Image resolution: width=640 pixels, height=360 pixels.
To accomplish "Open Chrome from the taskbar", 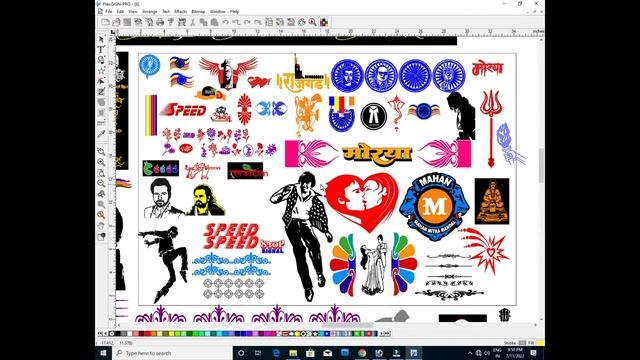I will [x=362, y=353].
